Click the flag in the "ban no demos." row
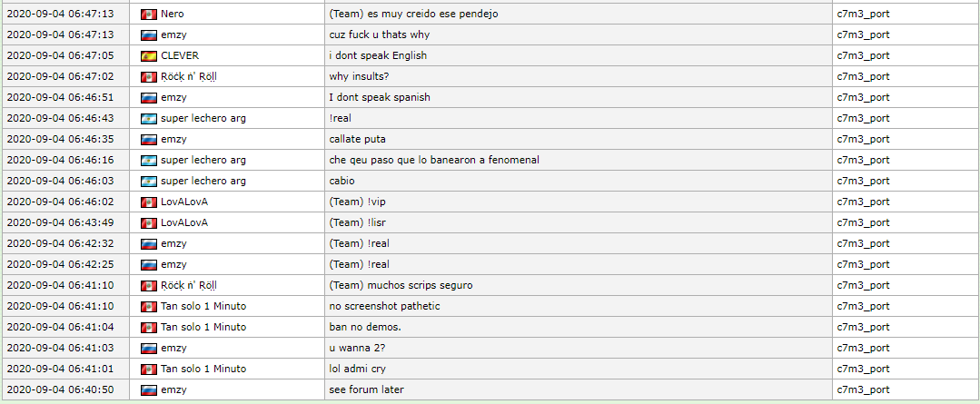 click(x=149, y=328)
